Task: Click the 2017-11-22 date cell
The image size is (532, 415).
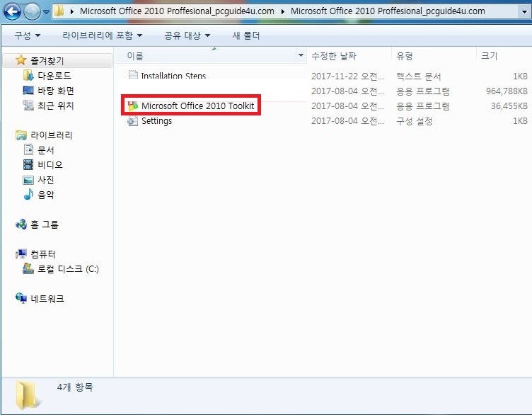Action: pyautogui.click(x=347, y=76)
